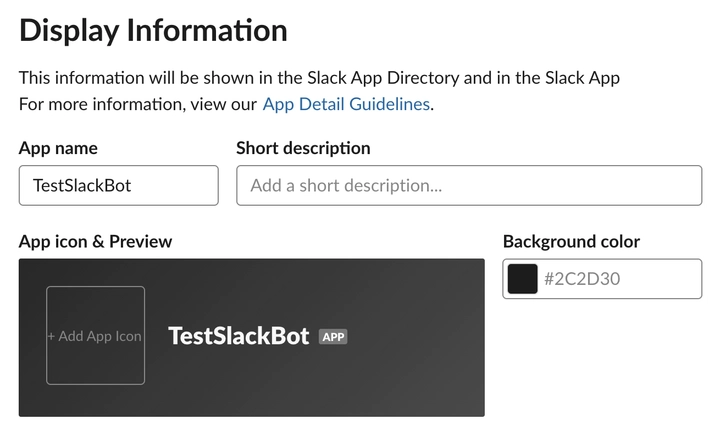
Task: Click into the Short description text box
Action: (469, 186)
